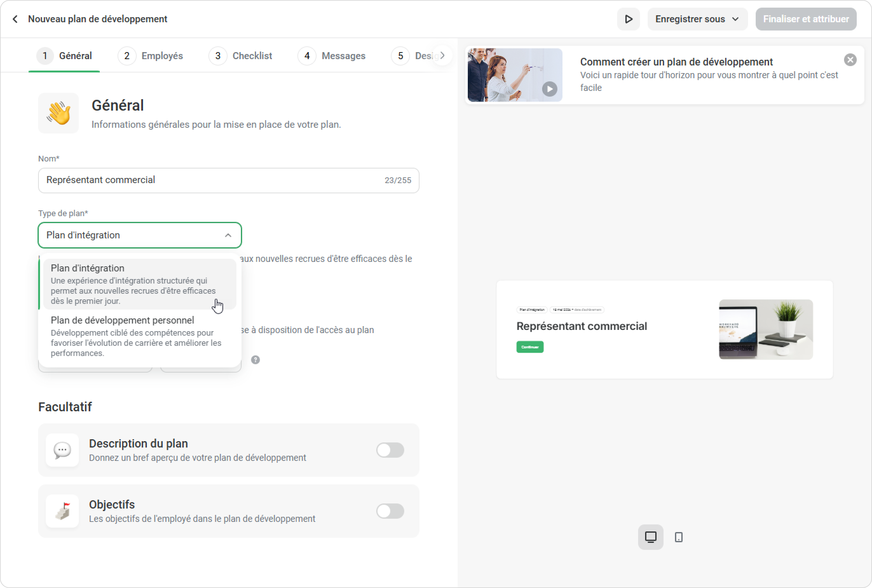Screen dimensions: 872x588
Task: Click the preview play button in header
Action: tap(628, 19)
